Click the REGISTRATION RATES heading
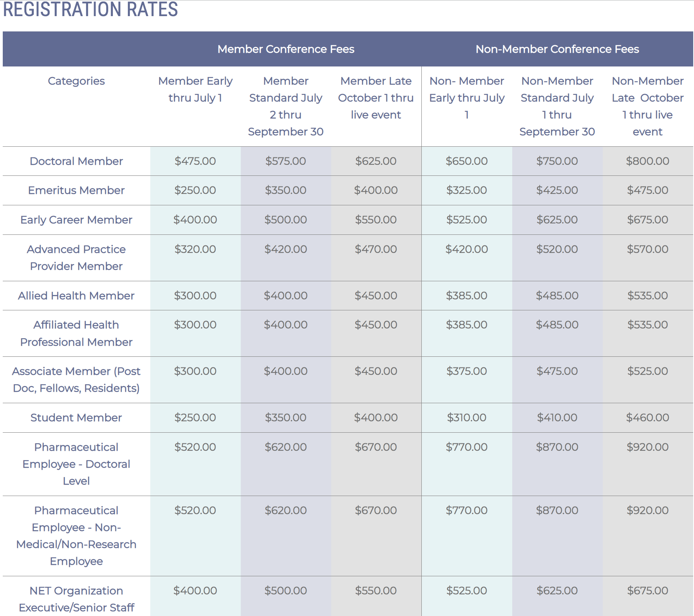The height and width of the screenshot is (616, 694). 90,9
